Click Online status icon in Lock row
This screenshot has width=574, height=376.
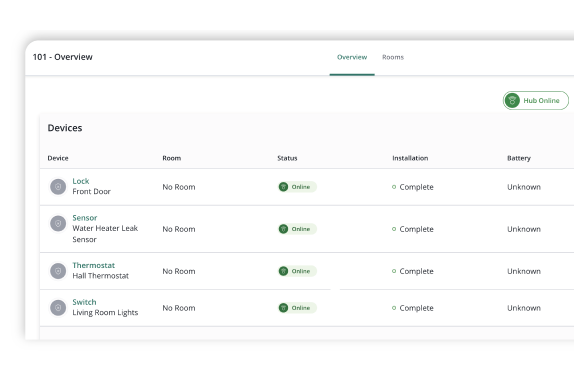tap(283, 187)
